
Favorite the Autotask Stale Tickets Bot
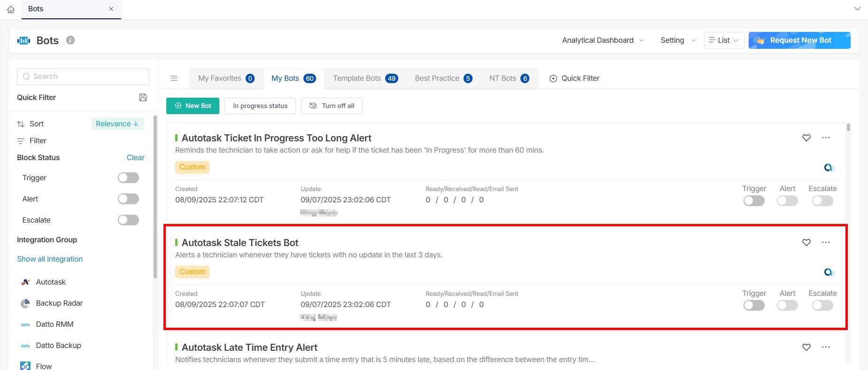[806, 242]
